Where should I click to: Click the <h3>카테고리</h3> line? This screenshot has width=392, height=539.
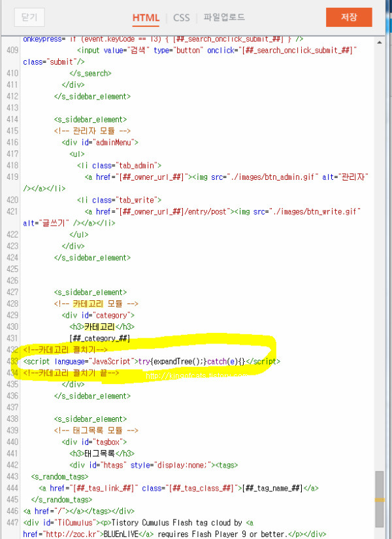pos(102,327)
